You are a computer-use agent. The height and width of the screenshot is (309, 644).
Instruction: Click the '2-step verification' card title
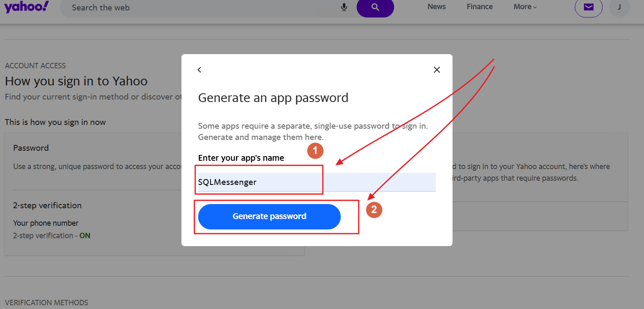[x=48, y=205]
